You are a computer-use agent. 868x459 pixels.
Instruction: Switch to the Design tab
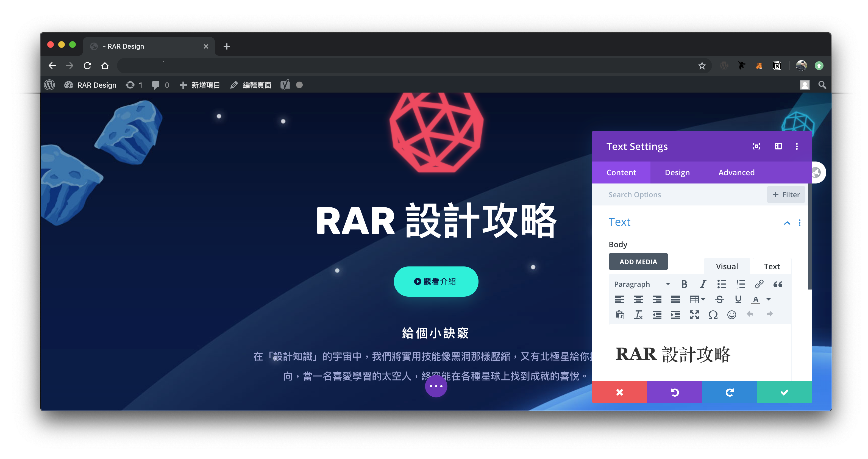point(677,173)
